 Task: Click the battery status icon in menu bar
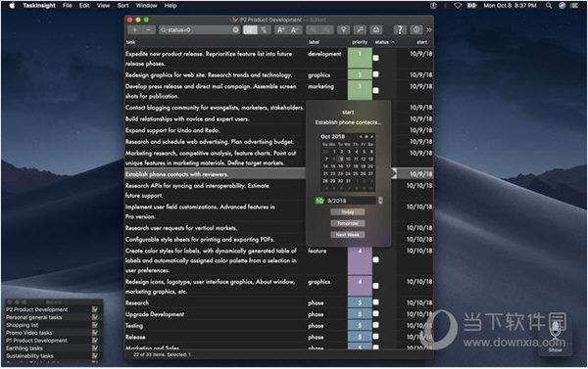(x=471, y=6)
